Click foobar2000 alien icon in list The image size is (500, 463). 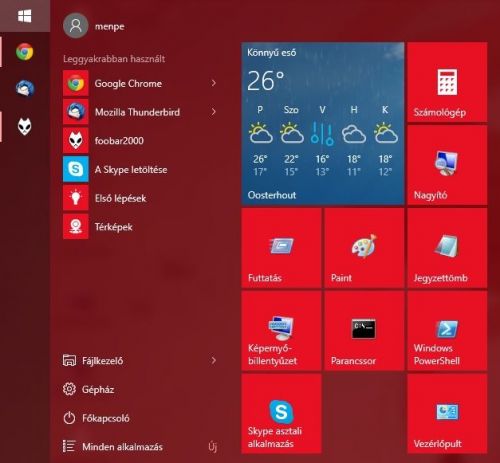coord(76,140)
